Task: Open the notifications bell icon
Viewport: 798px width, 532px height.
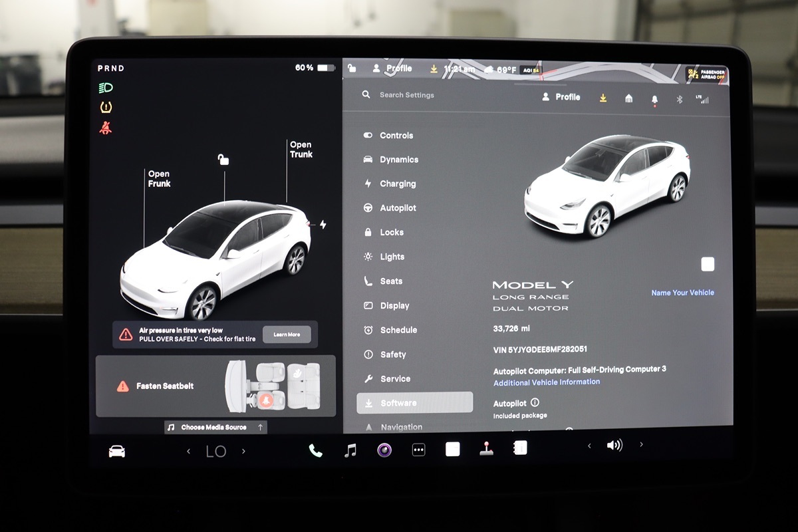Action: (x=654, y=100)
